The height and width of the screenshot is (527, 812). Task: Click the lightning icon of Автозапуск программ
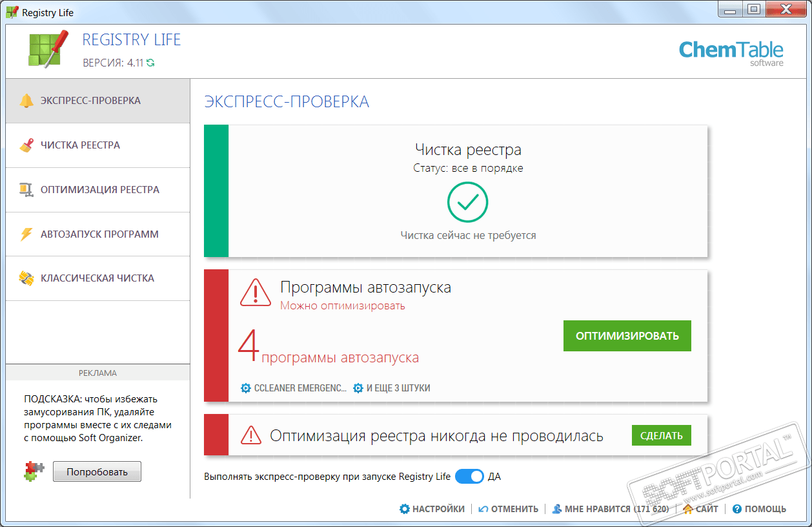pos(26,234)
